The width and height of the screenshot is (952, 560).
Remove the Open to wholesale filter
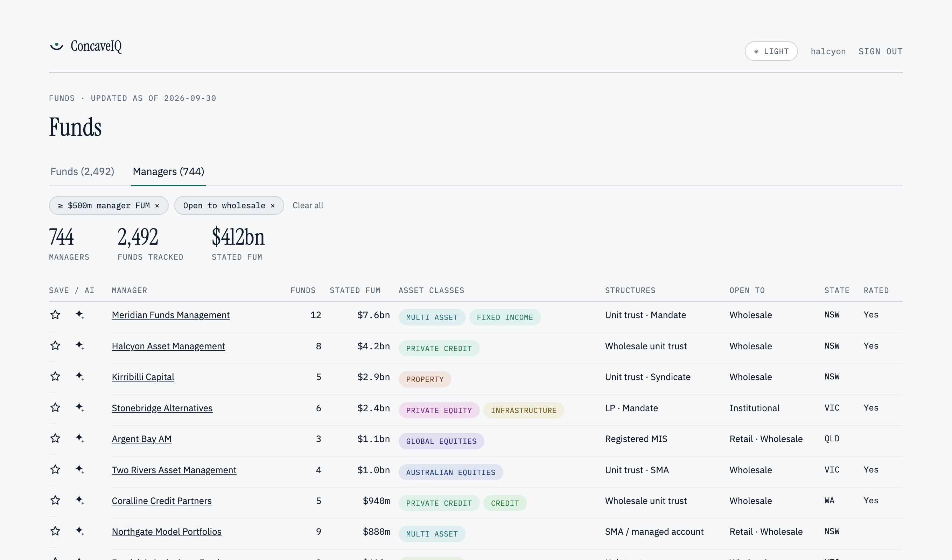point(272,205)
